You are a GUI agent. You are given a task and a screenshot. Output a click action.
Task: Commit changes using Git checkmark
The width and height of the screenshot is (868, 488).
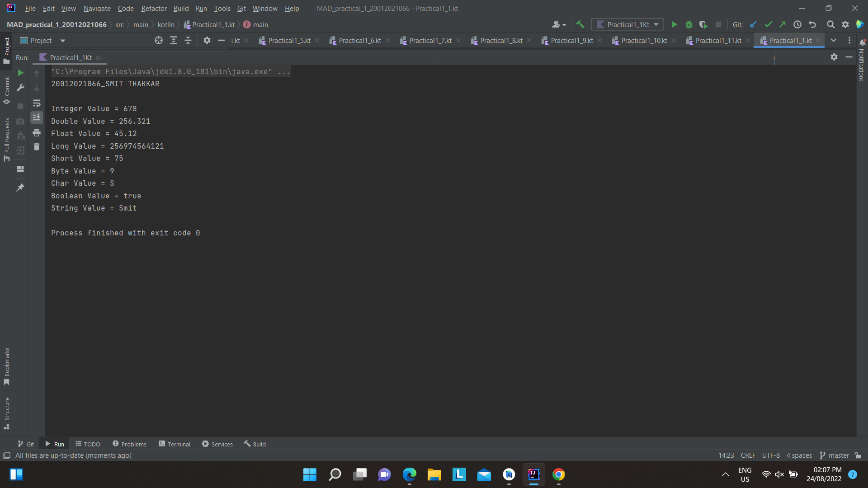coord(768,25)
